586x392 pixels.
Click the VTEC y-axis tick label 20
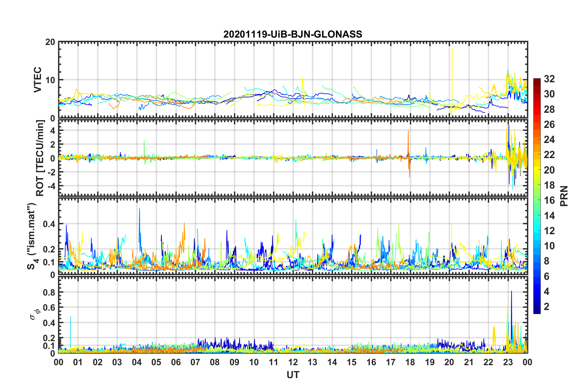[x=50, y=42]
